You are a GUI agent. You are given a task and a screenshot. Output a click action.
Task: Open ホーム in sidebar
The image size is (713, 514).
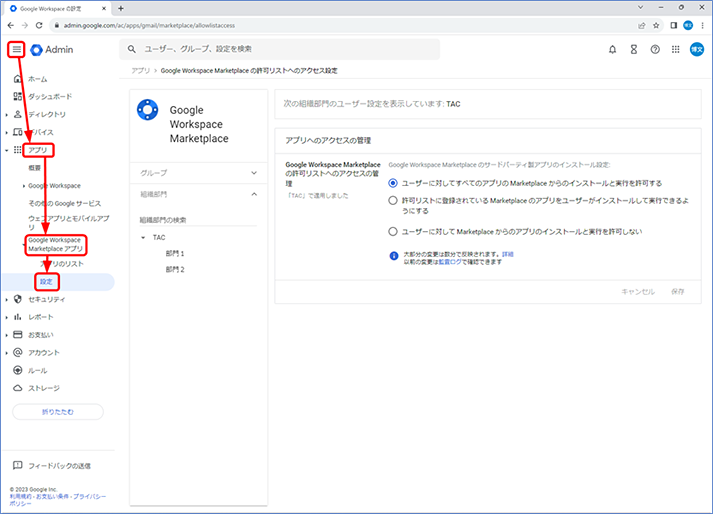[38, 79]
